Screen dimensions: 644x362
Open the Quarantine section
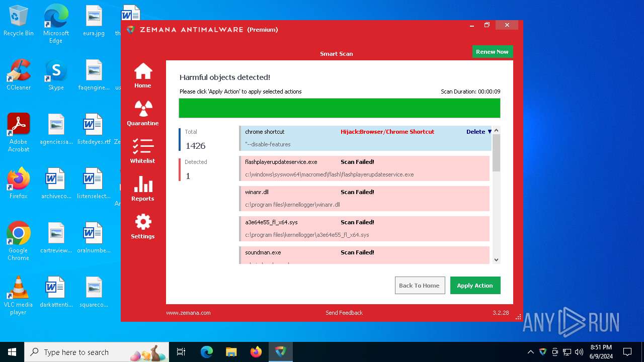143,113
